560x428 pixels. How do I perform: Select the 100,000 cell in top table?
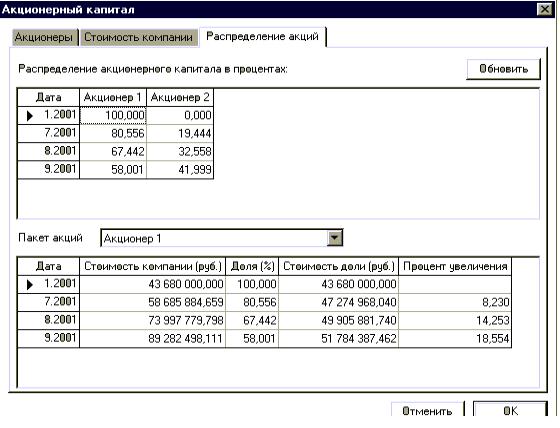pos(113,115)
